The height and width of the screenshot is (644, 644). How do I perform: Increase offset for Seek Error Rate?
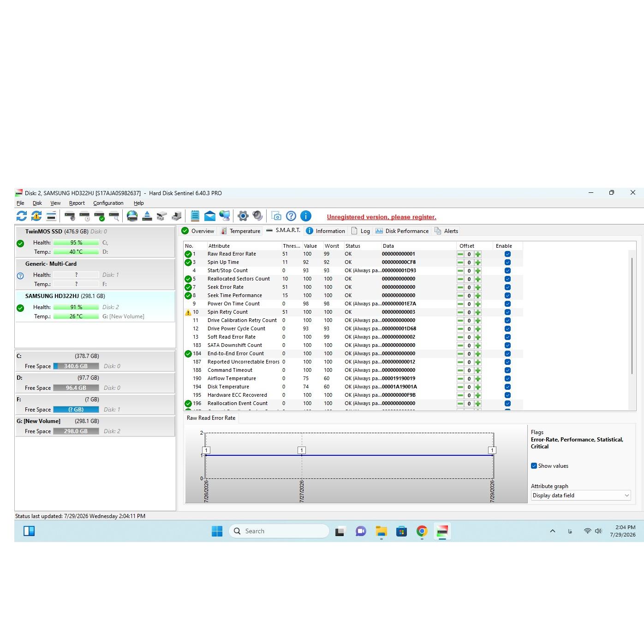[x=478, y=287]
